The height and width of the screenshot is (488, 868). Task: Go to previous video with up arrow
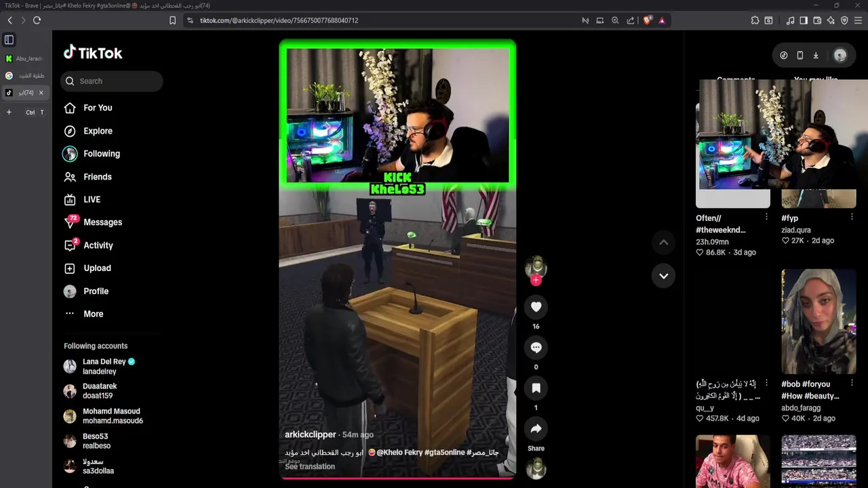click(664, 242)
